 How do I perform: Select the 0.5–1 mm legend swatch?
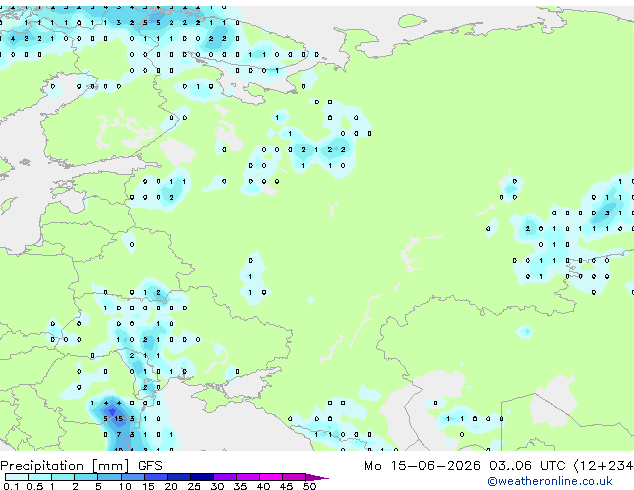(40, 477)
